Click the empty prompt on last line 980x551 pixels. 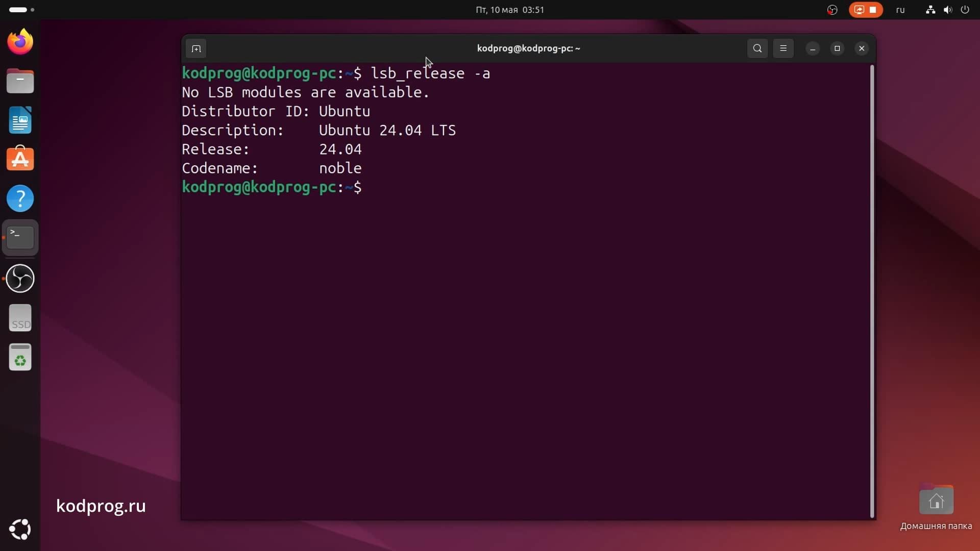[x=272, y=187]
